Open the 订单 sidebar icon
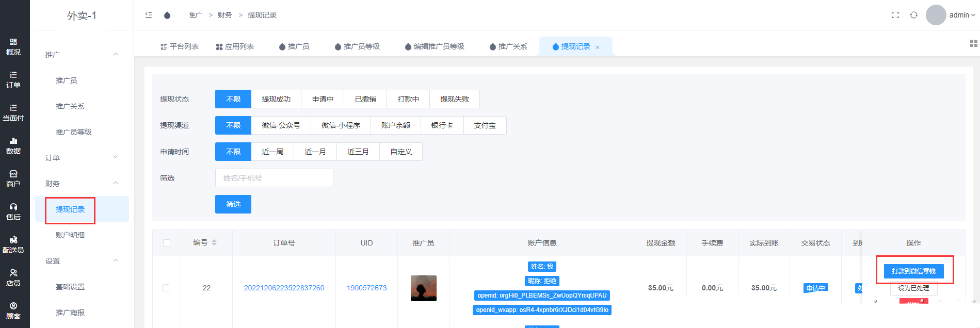This screenshot has width=980, height=328. pyautogui.click(x=13, y=79)
